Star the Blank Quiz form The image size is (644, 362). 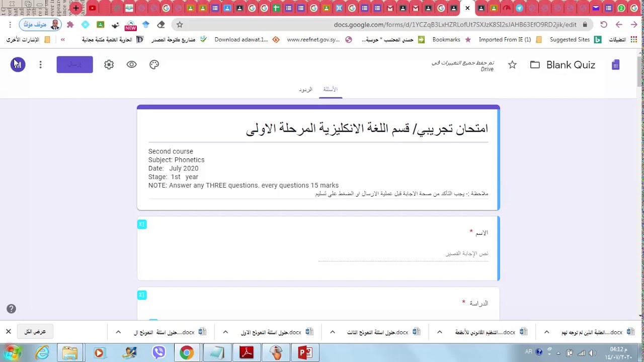click(x=512, y=64)
